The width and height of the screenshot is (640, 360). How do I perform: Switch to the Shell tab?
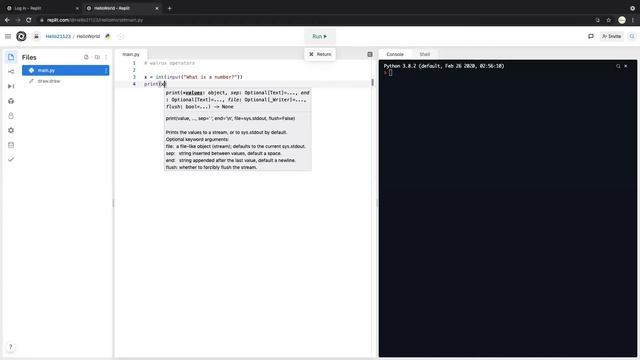coord(424,54)
